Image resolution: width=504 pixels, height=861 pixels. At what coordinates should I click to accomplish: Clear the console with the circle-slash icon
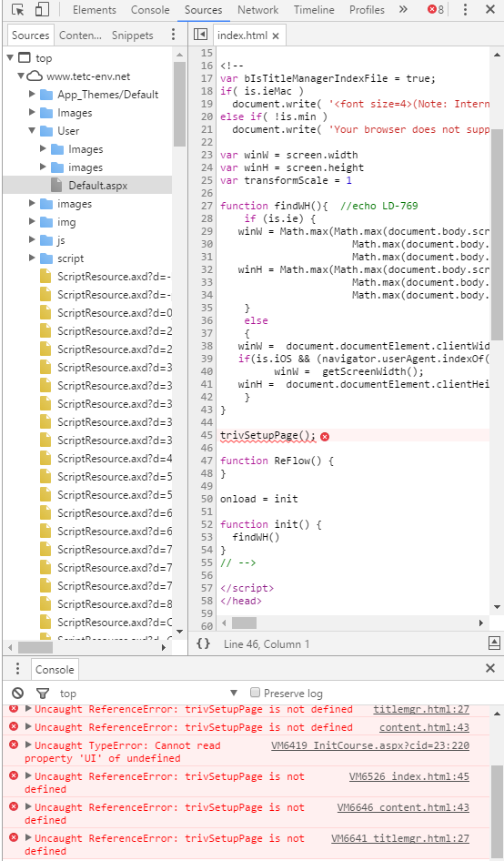pos(18,693)
